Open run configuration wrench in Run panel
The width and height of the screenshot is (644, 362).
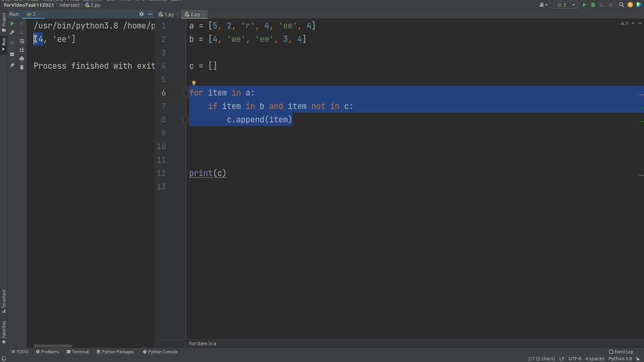tap(12, 32)
